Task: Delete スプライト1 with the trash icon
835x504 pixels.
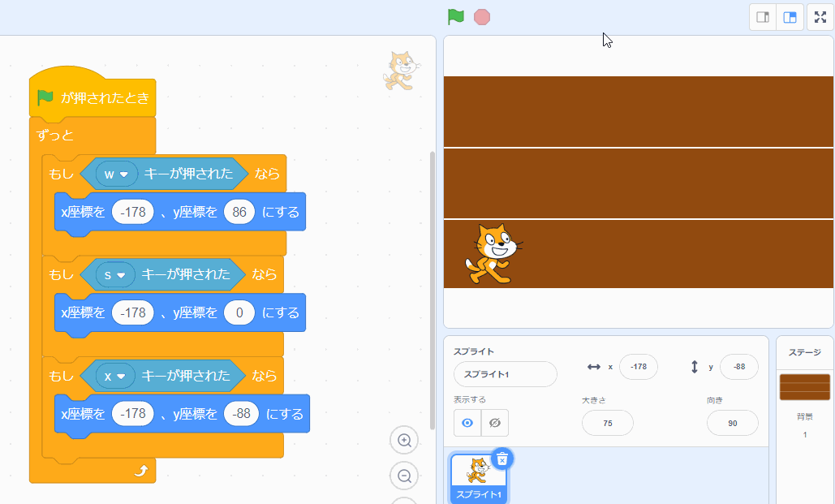Action: 502,459
